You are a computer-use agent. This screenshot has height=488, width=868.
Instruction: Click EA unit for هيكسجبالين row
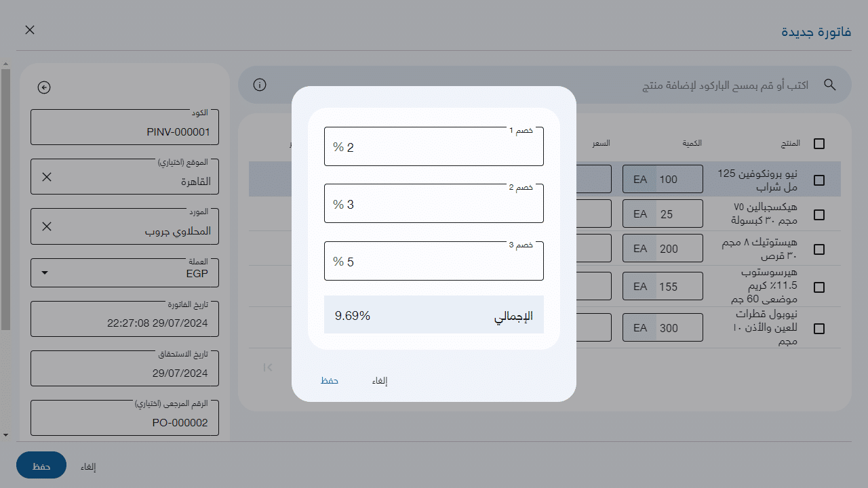click(640, 213)
